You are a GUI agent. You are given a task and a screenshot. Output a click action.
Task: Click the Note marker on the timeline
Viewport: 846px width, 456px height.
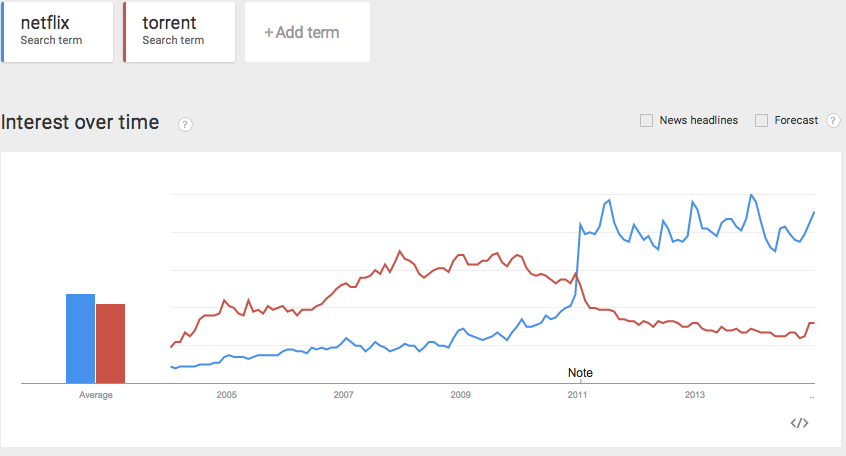click(580, 373)
